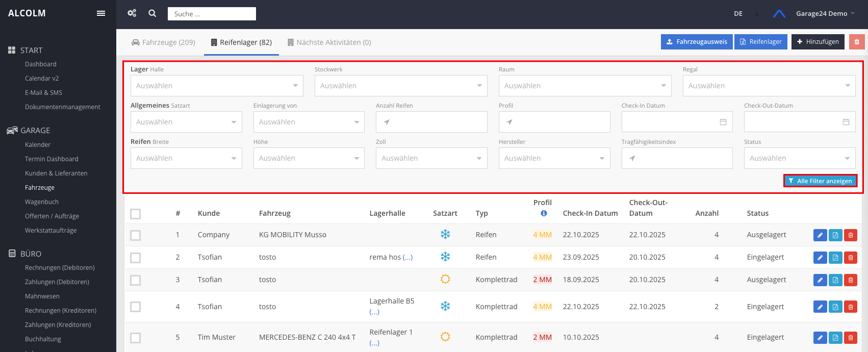
Task: Open the Nächste Aktivitäten (0) tab
Action: point(329,42)
